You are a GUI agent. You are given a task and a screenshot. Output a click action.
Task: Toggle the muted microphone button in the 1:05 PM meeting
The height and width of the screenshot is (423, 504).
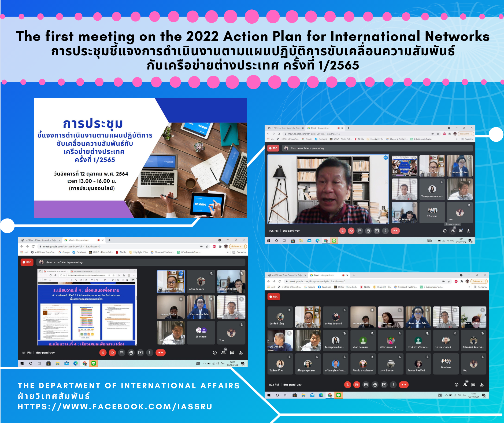[343, 231]
